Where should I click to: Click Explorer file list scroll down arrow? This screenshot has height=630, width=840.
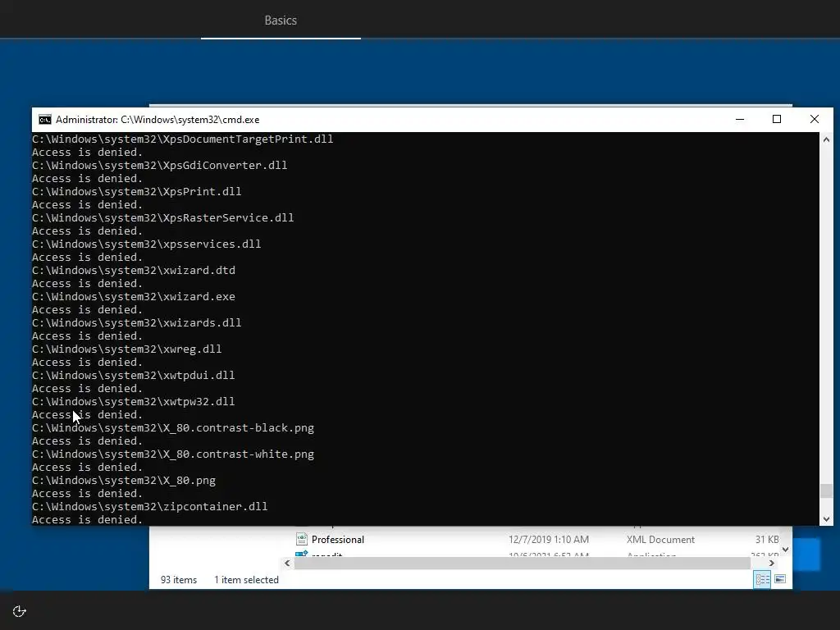coord(785,550)
